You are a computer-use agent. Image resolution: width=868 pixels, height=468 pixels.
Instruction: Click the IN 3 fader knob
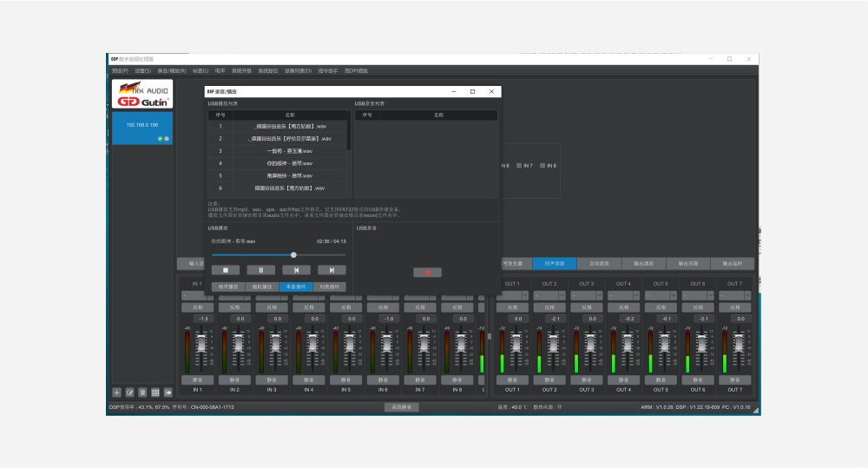[x=275, y=345]
